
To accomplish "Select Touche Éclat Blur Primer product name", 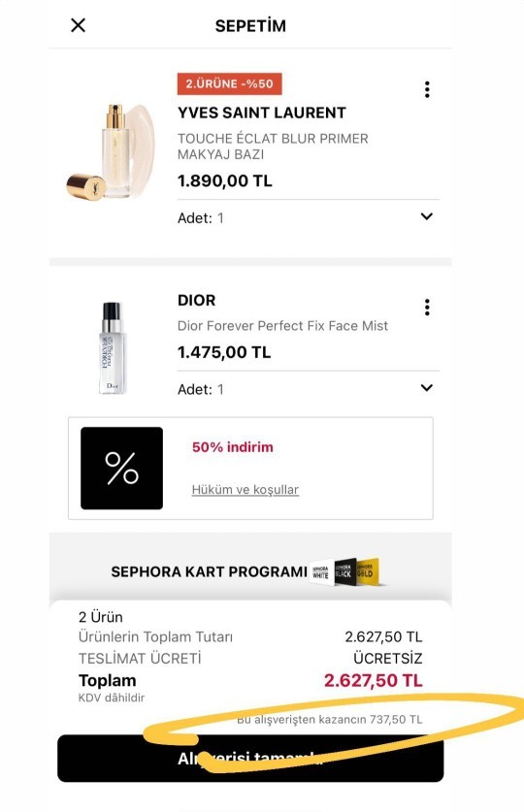I will point(273,146).
